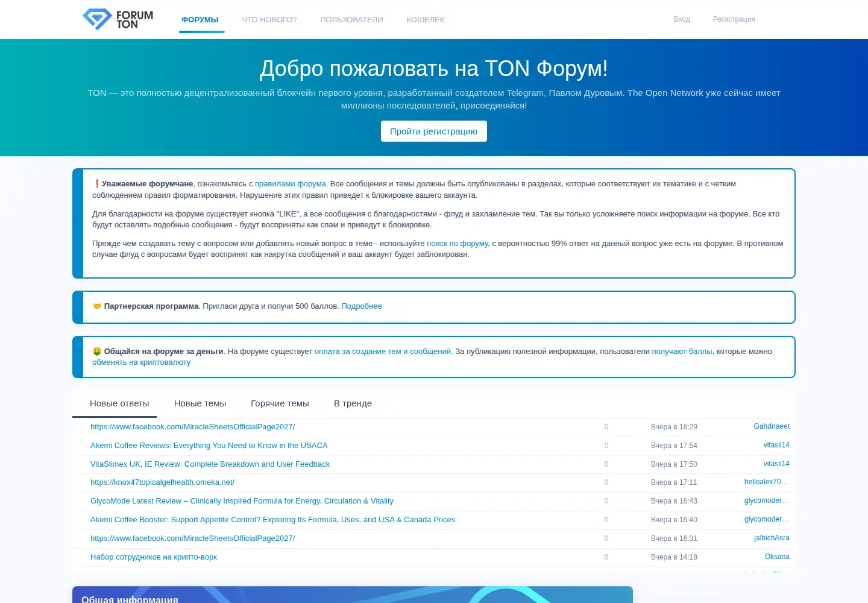Open helloalex70… user profile
The image size is (868, 603).
tap(766, 482)
